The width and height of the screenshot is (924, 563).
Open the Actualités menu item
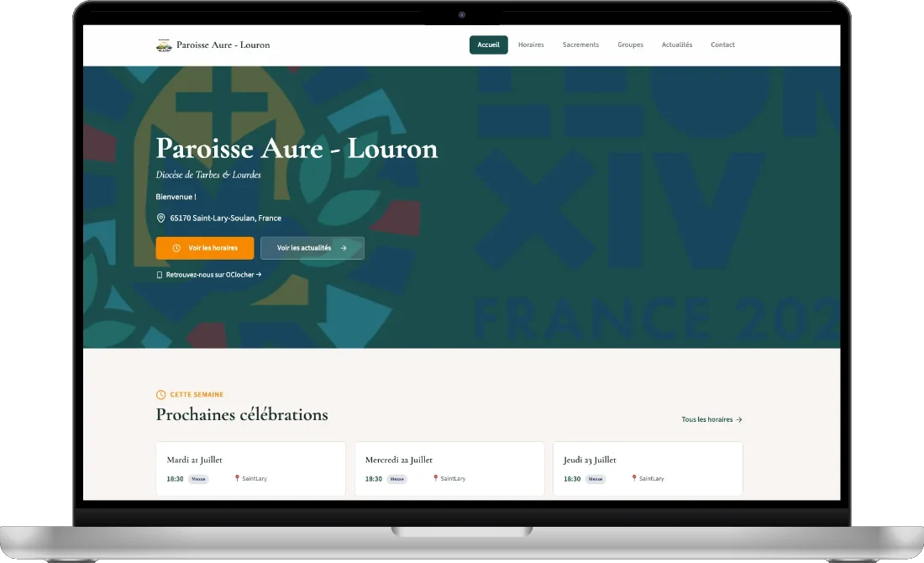pos(676,45)
